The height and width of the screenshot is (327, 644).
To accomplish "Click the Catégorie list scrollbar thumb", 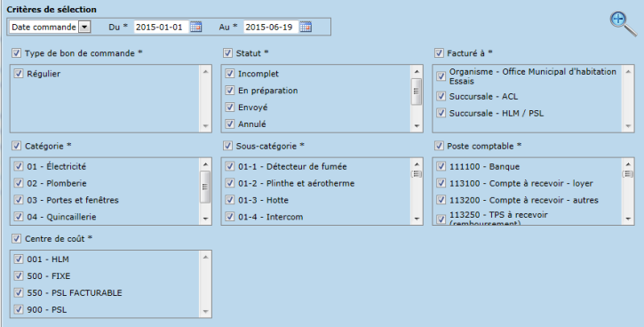I will coord(205,187).
